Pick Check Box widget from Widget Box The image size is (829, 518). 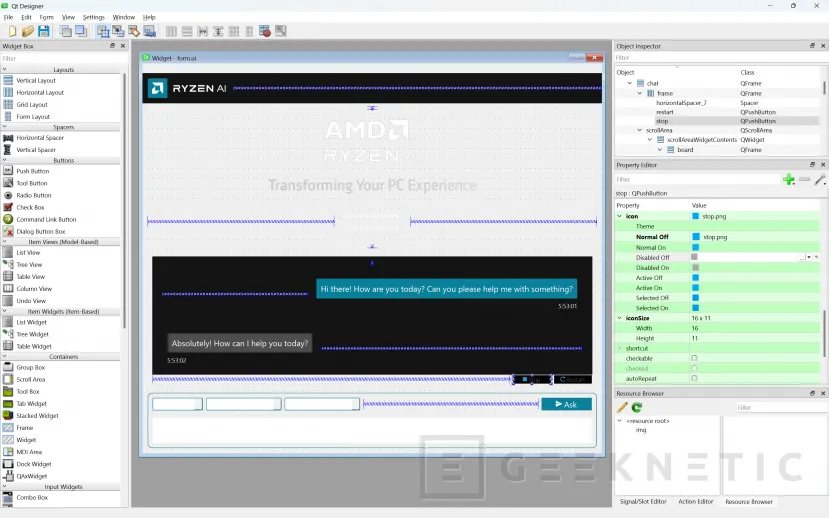30,207
